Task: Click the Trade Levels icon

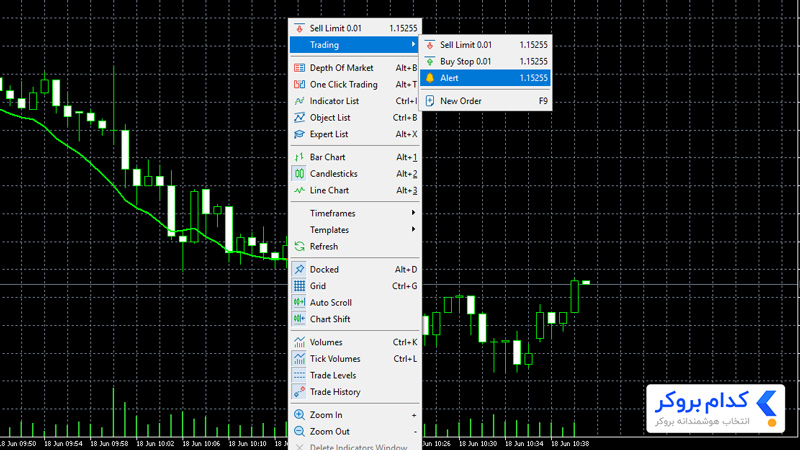Action: (299, 376)
